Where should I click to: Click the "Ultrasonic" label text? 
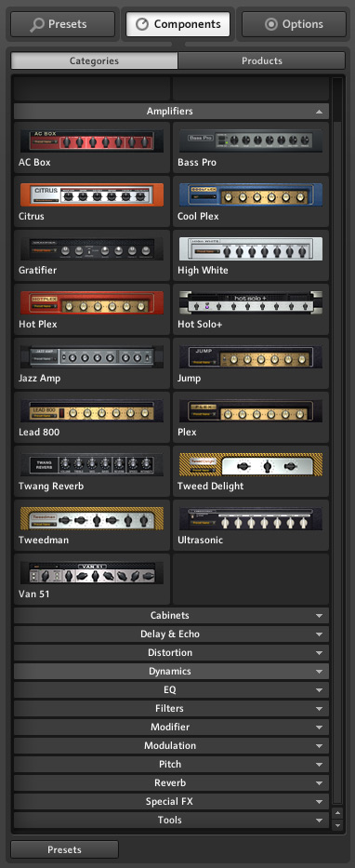200,541
